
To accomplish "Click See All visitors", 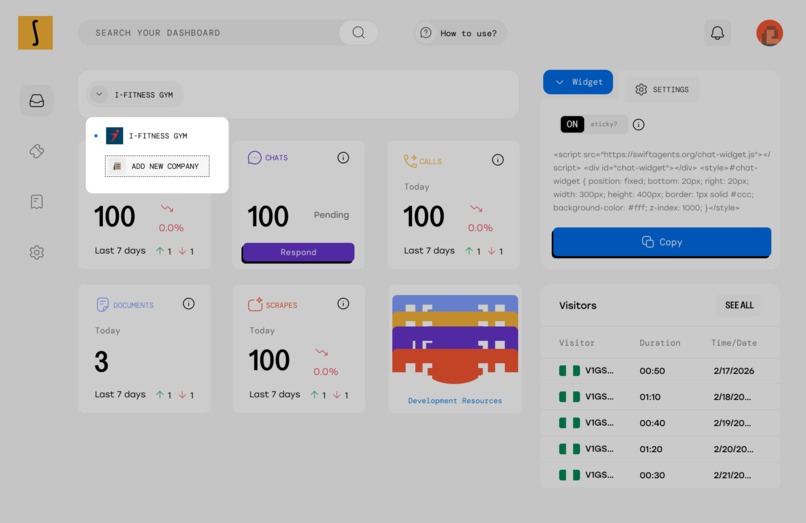I will 739,305.
